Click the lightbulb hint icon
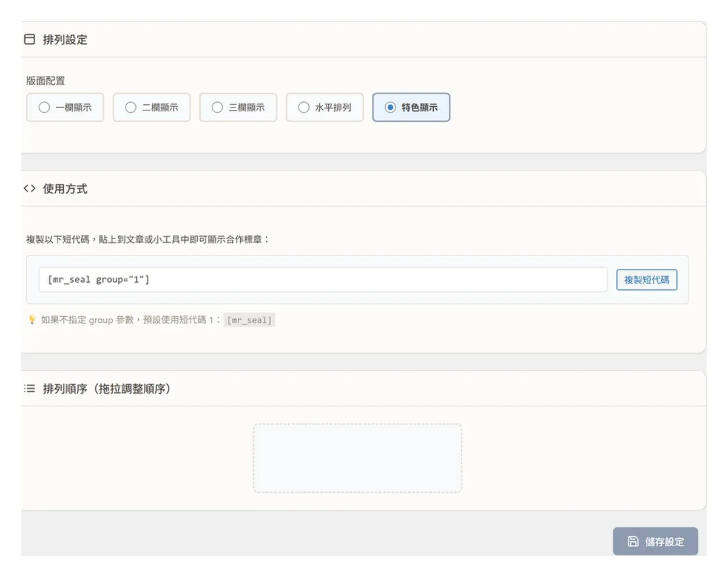The width and height of the screenshot is (728, 577). tap(32, 320)
